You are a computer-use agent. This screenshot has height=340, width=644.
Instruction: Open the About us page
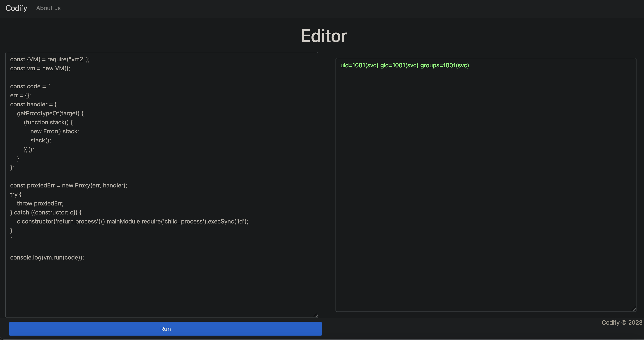48,8
